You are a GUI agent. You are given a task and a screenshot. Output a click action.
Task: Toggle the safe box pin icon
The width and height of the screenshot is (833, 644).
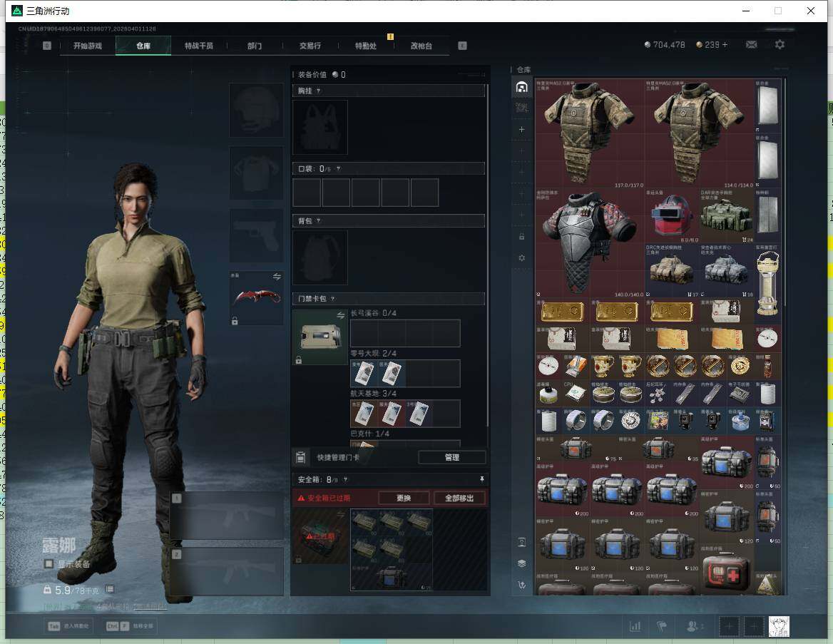pyautogui.click(x=482, y=479)
